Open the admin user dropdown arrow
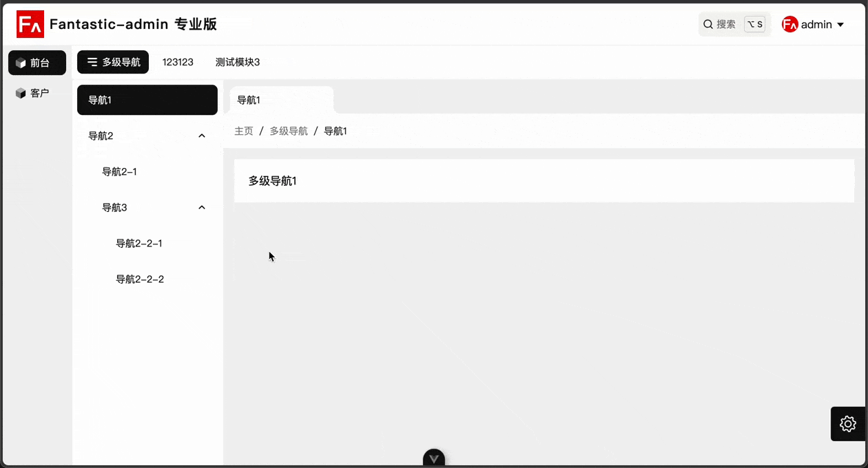This screenshot has width=868, height=468. tap(840, 25)
